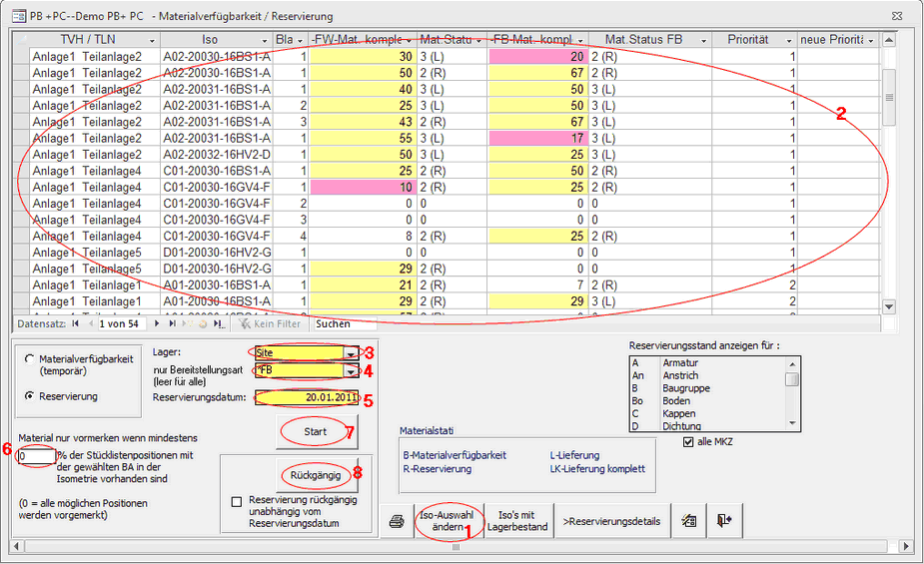Go to the next record
This screenshot has height=564, width=924.
(158, 323)
